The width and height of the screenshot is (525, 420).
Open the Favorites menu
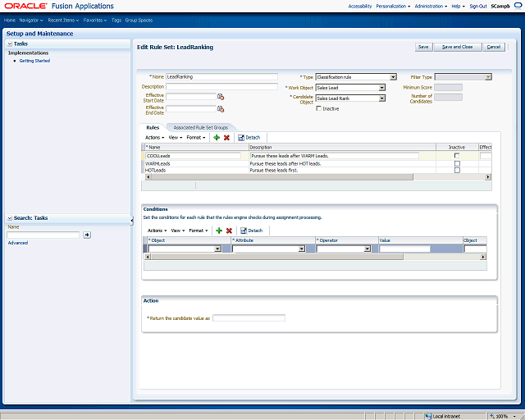tap(95, 20)
